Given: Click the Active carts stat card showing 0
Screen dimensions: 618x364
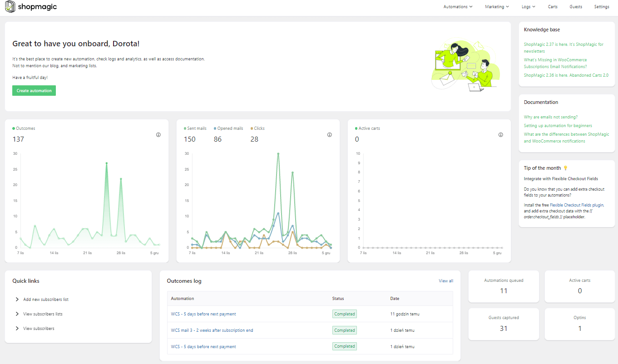Looking at the screenshot, I should [580, 286].
